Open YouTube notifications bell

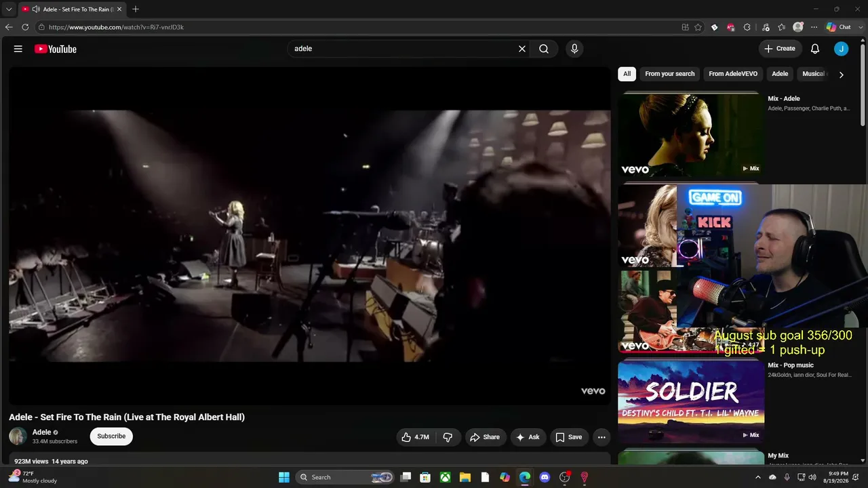pyautogui.click(x=815, y=49)
